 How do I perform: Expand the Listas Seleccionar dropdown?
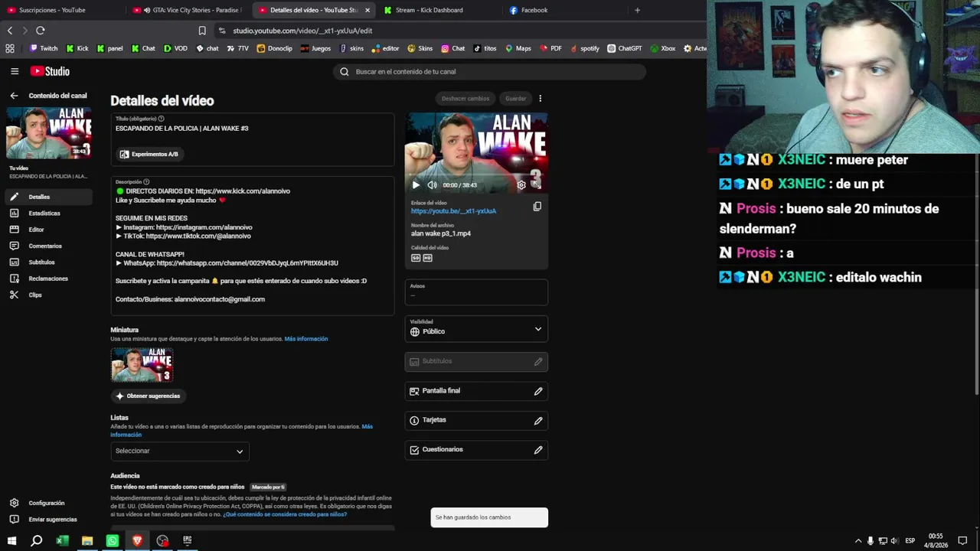click(180, 452)
